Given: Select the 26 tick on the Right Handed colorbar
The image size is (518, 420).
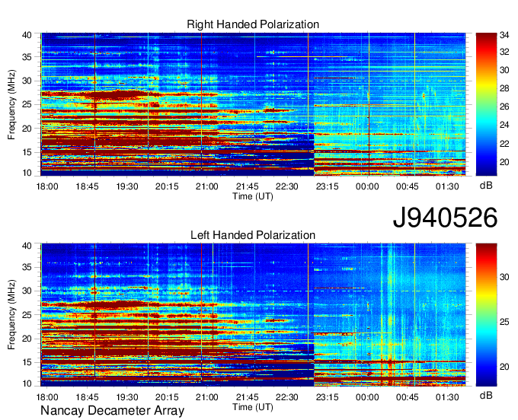Looking at the screenshot, I should [x=504, y=107].
